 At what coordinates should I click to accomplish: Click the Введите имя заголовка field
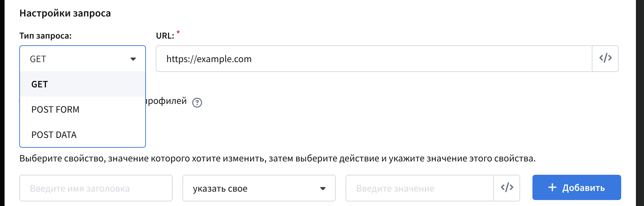(x=95, y=188)
